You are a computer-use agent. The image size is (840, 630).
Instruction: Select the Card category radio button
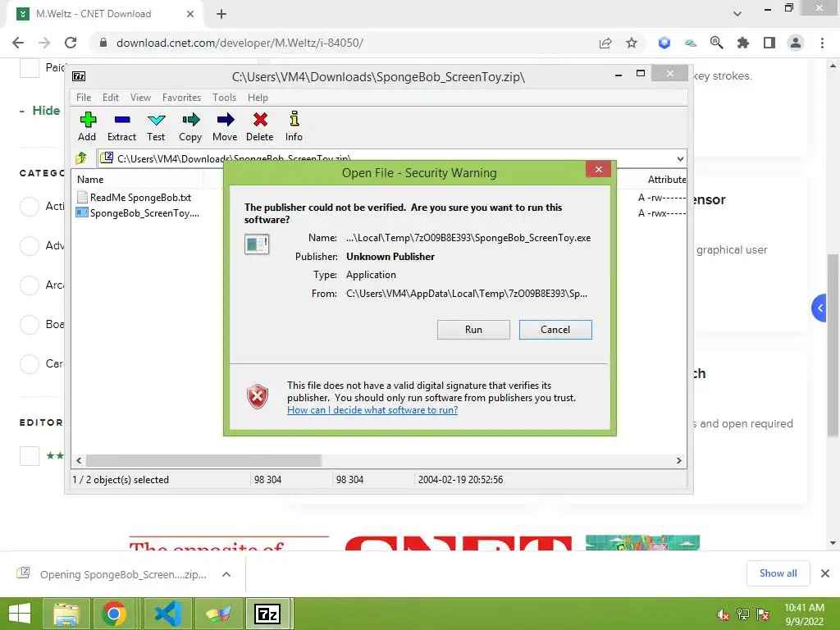click(30, 363)
